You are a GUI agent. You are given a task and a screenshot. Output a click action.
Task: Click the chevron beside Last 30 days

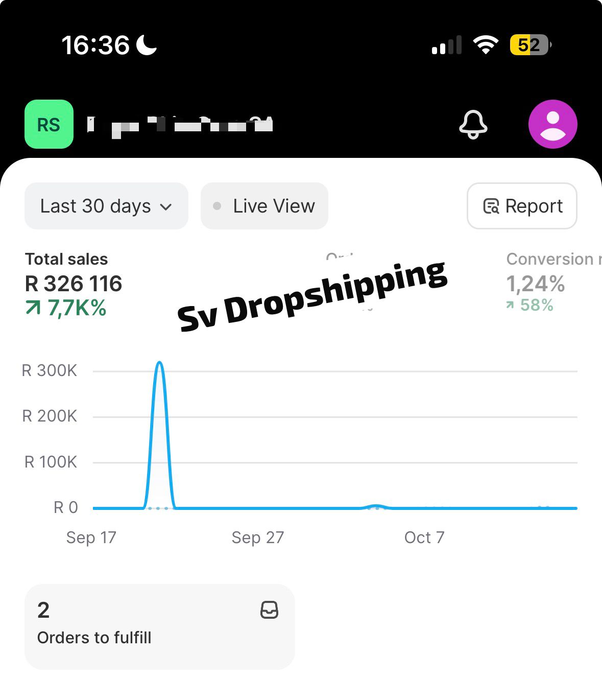click(166, 207)
